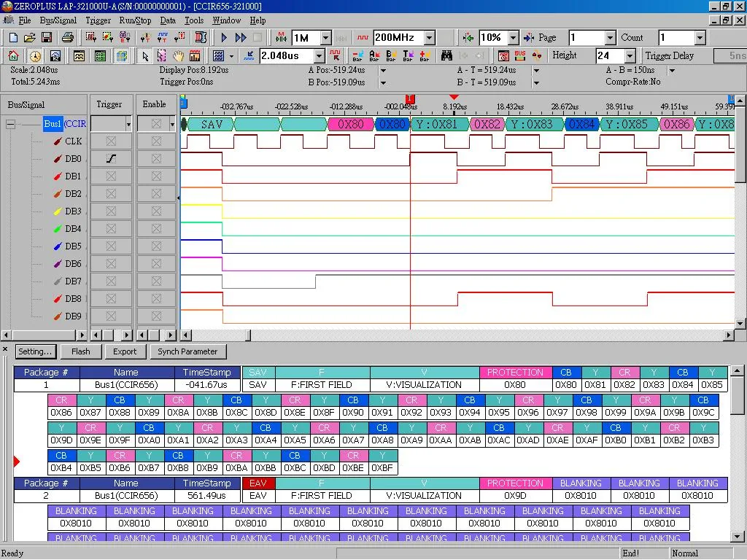Open a file with the folder icon
Screen dimensions: 747x560
click(x=29, y=38)
